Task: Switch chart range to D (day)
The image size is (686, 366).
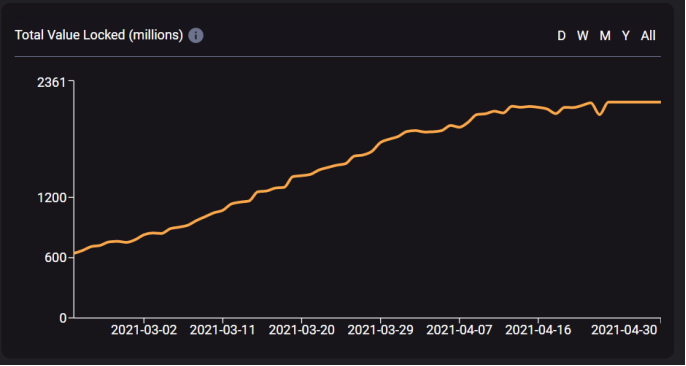Action: click(x=561, y=36)
